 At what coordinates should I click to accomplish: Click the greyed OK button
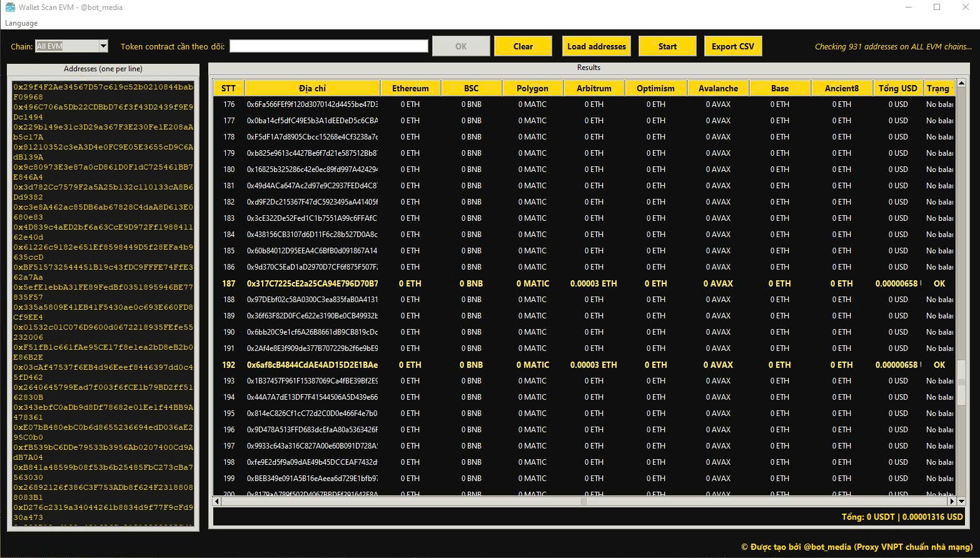[x=461, y=46]
